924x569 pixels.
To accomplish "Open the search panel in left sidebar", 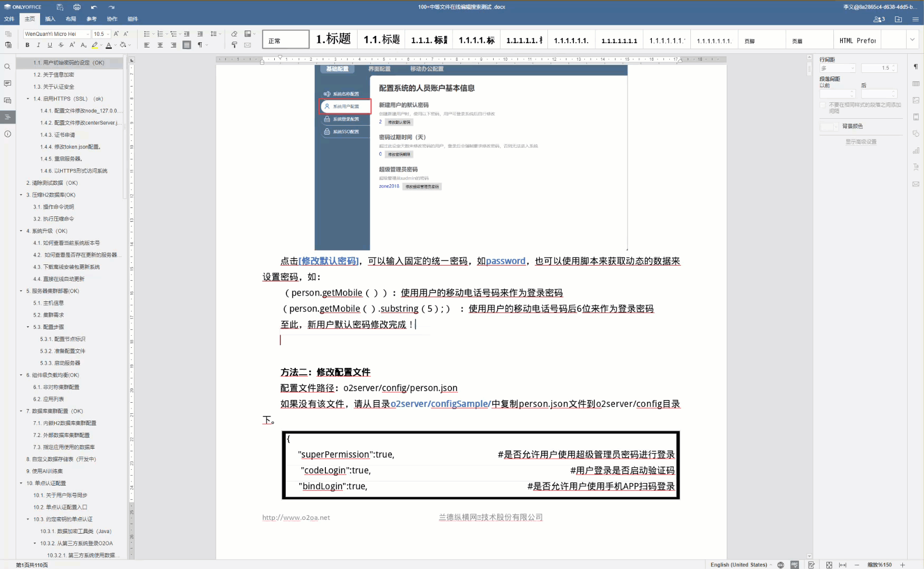I will pos(7,67).
